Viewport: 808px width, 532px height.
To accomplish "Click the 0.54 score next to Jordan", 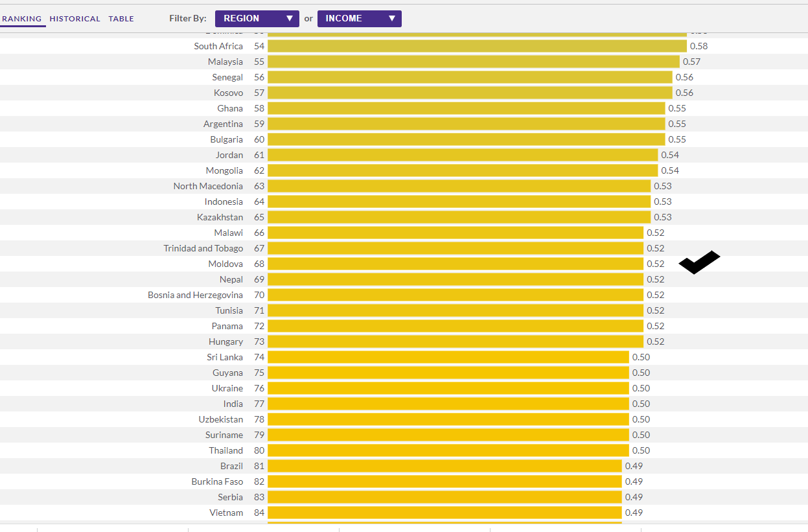I will tap(670, 155).
